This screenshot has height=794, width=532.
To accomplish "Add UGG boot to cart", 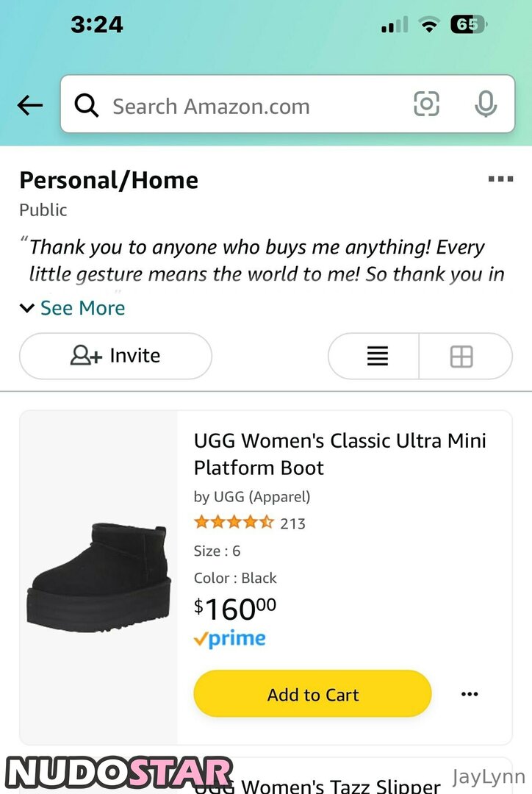I will click(x=312, y=694).
